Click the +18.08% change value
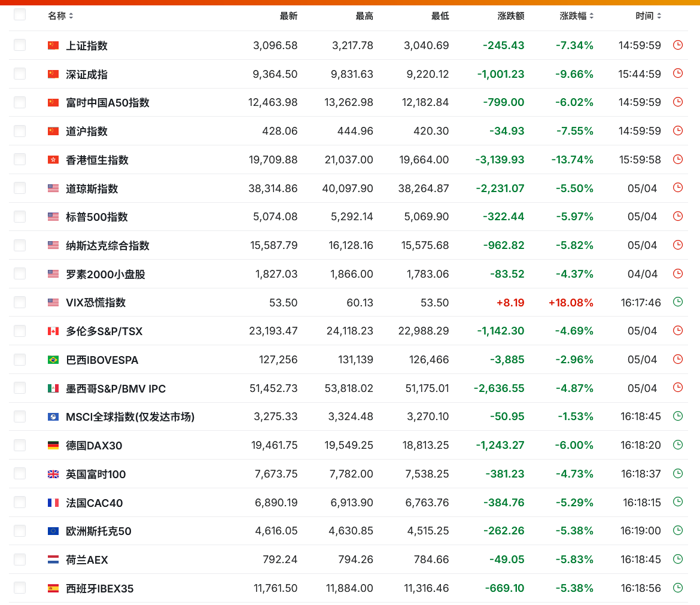 [571, 303]
